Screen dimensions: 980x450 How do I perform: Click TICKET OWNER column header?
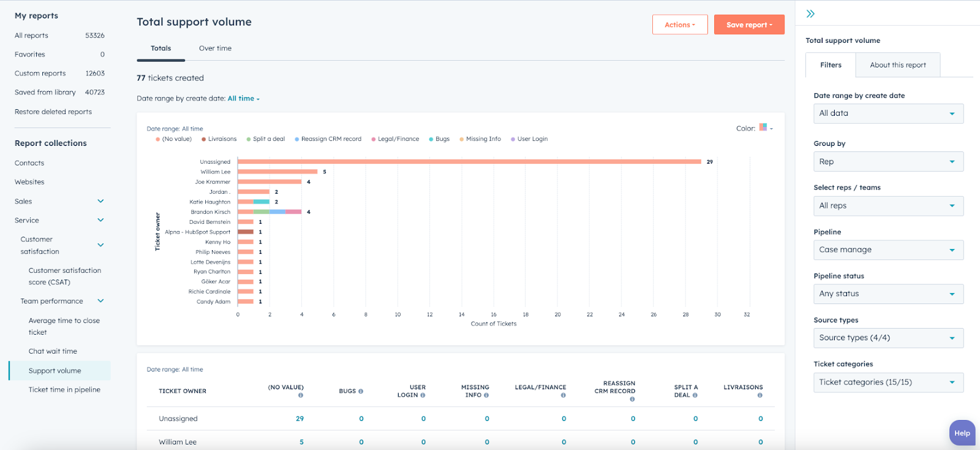(183, 391)
